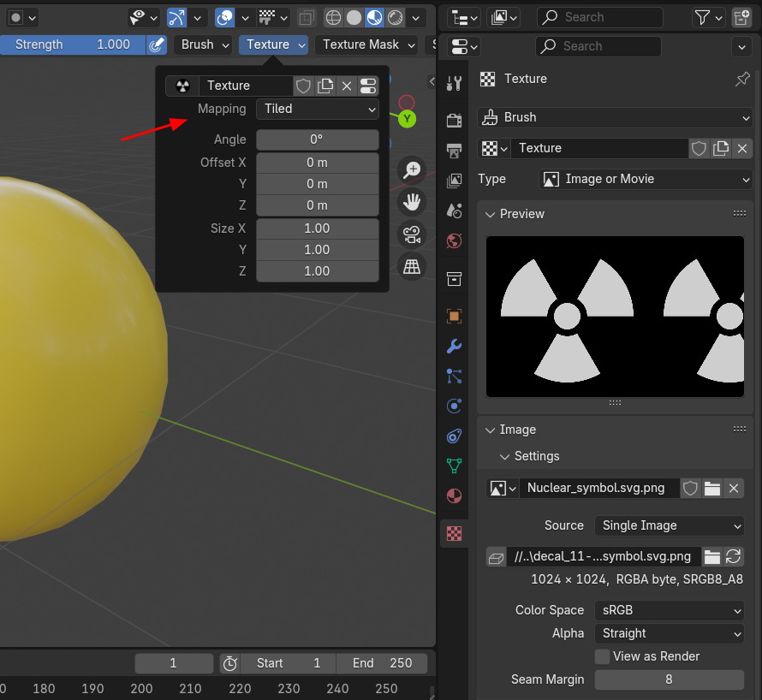Click the viewport zoom magnifier gizmo
The height and width of the screenshot is (700, 762).
pyautogui.click(x=412, y=169)
